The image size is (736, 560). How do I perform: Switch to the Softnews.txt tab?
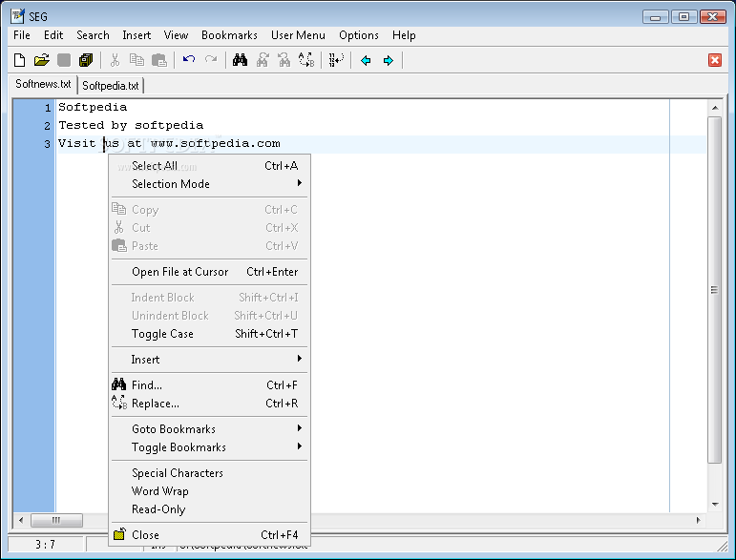[43, 84]
